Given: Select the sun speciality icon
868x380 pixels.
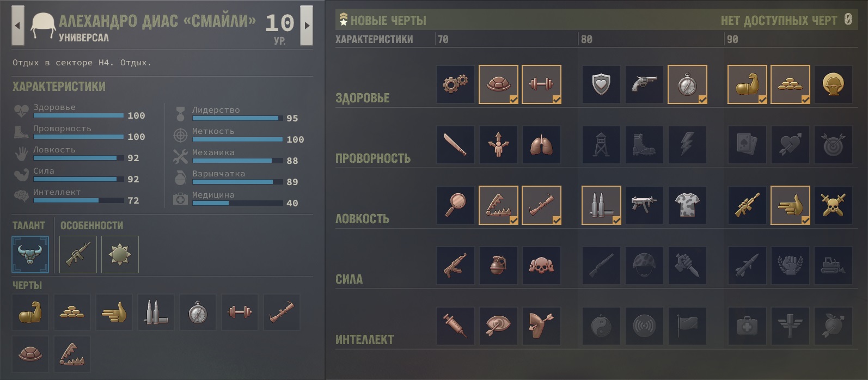Looking at the screenshot, I should pyautogui.click(x=120, y=254).
